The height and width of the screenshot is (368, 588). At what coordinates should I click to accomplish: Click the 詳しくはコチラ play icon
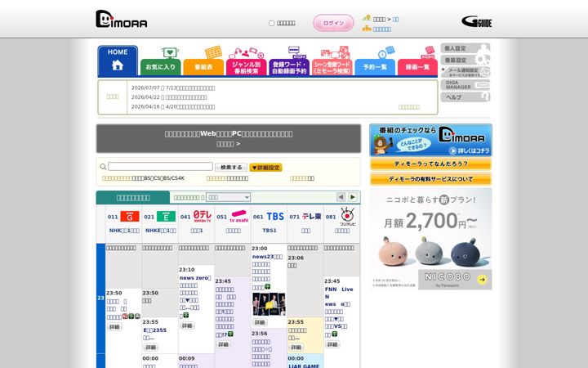pyautogui.click(x=452, y=150)
